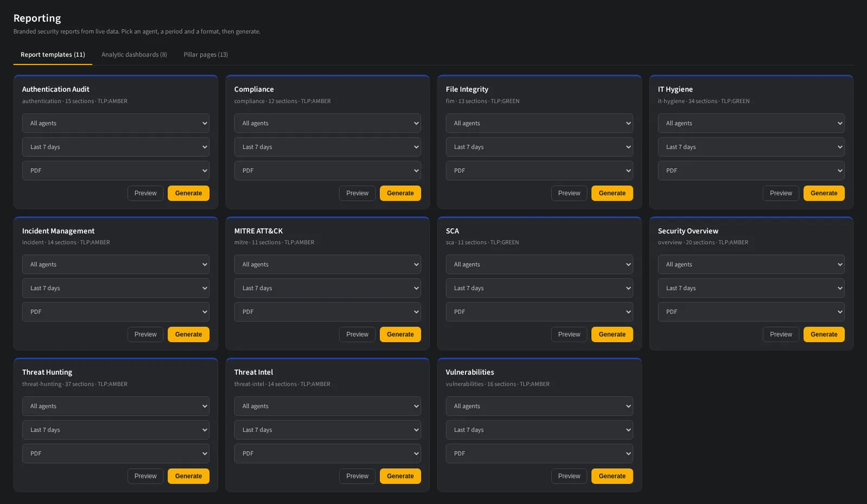This screenshot has width=867, height=504.
Task: Generate the MITRE ATT&CK report
Action: point(400,335)
